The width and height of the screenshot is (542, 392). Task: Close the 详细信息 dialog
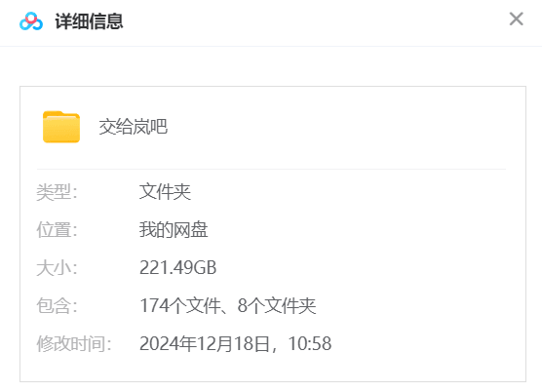516,19
